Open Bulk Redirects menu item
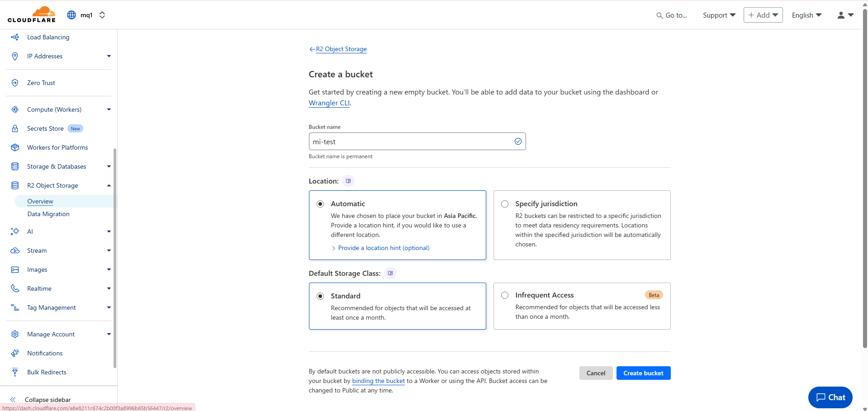The width and height of the screenshot is (868, 411). coord(47,372)
